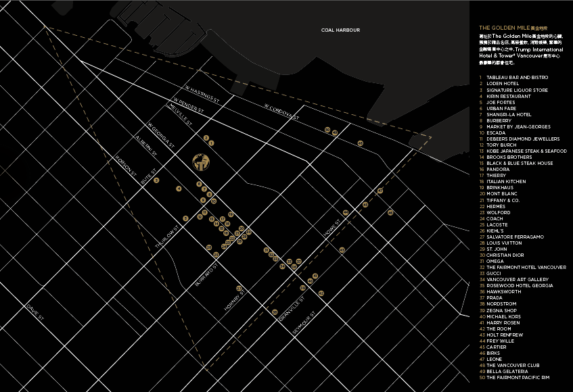
Task: Select map marker number 25
Action: [216, 254]
